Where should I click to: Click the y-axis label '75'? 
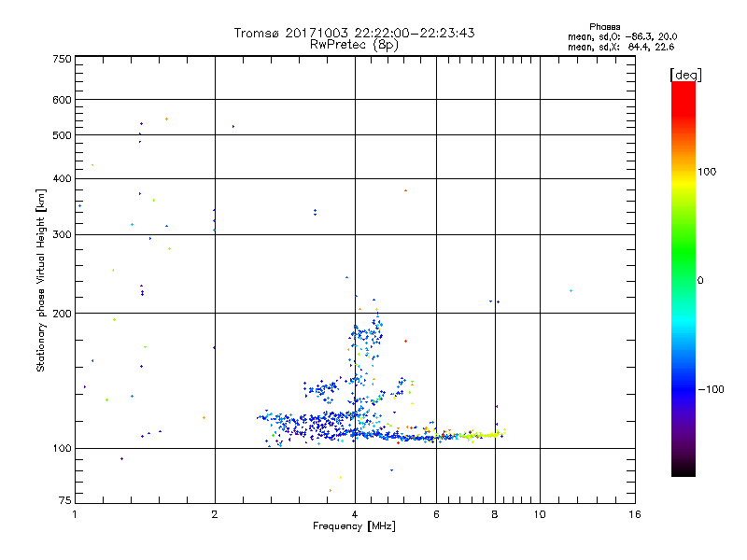[x=65, y=500]
